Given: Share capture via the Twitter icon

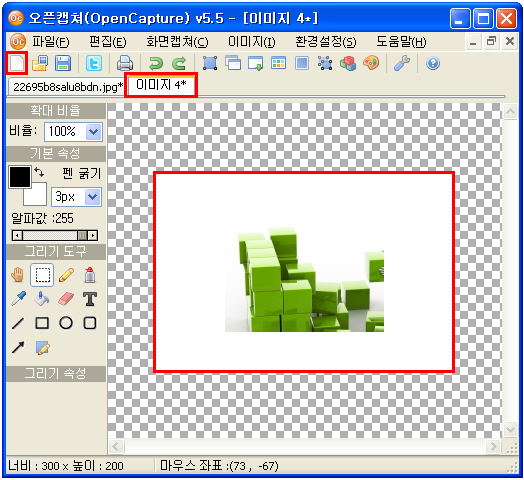Looking at the screenshot, I should [94, 63].
